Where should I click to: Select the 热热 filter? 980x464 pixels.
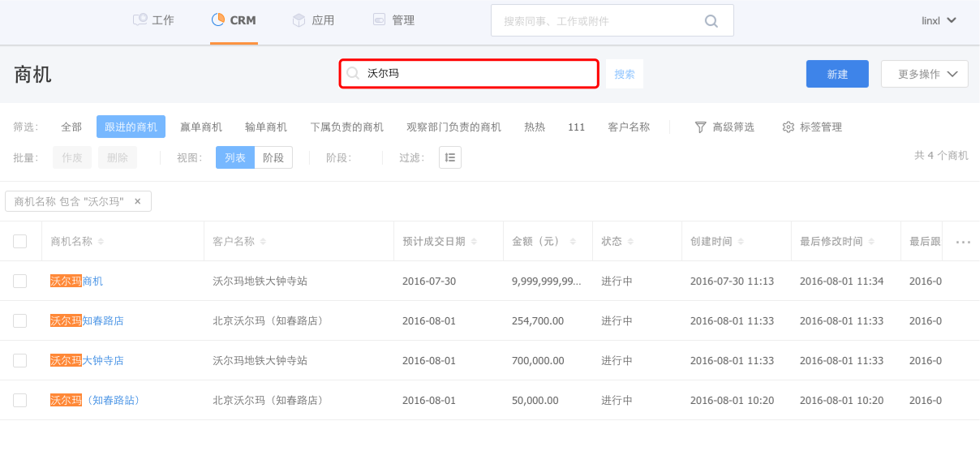tap(535, 127)
